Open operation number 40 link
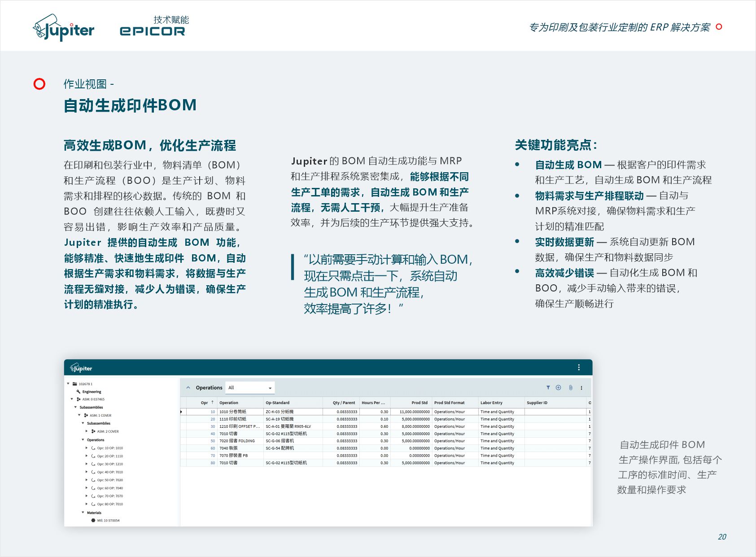This screenshot has width=756, height=557. tap(213, 434)
